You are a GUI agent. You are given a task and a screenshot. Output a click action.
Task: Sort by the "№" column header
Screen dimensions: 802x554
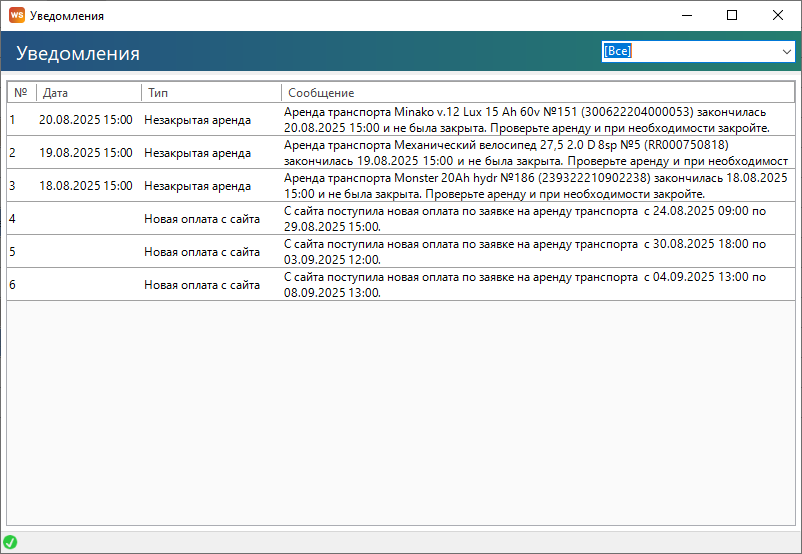pyautogui.click(x=21, y=93)
